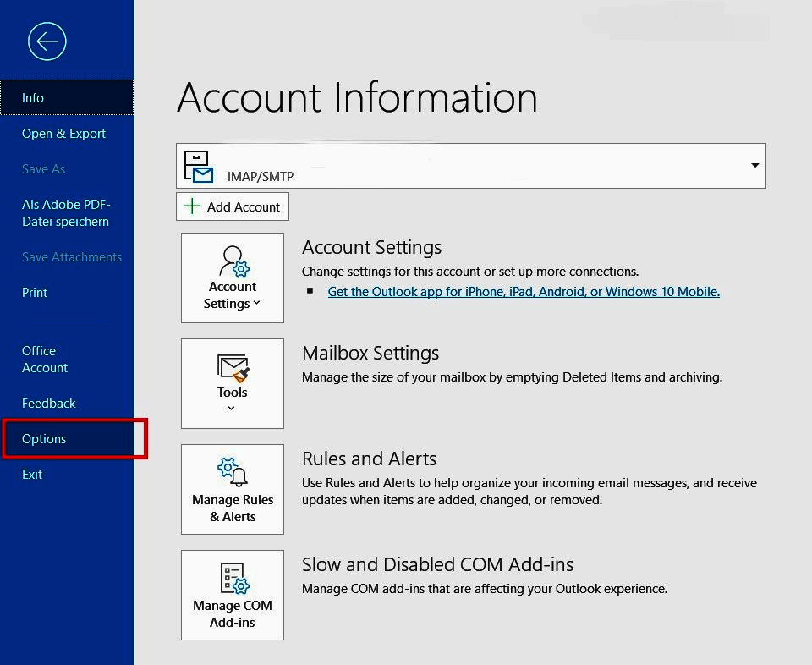This screenshot has width=812, height=665.
Task: Select Feedback from the sidebar
Action: pyautogui.click(x=48, y=403)
